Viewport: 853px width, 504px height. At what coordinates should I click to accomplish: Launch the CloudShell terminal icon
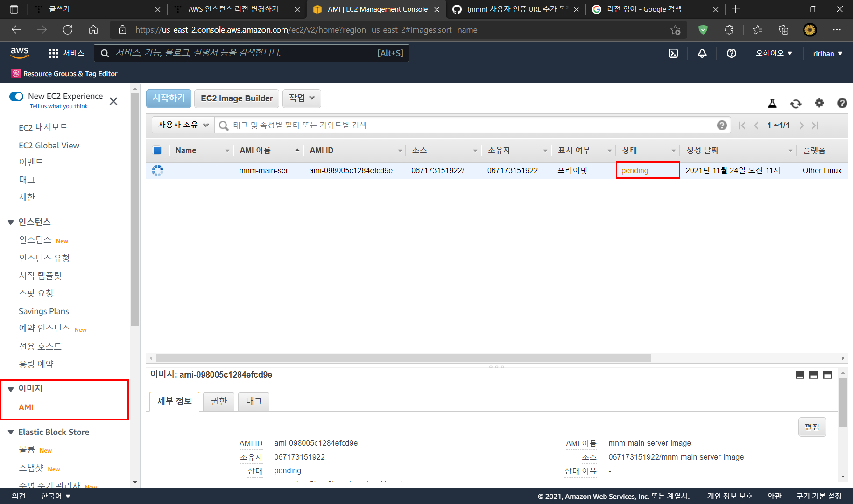[x=673, y=53]
